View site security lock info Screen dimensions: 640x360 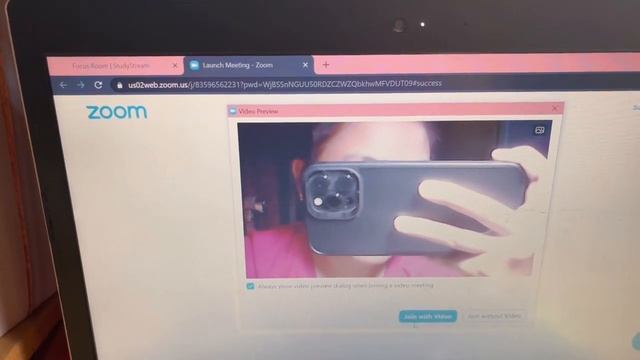coord(120,85)
